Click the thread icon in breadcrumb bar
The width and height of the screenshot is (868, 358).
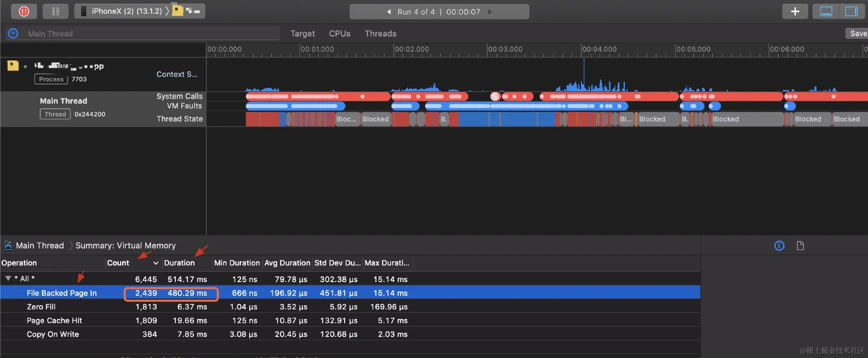[8, 246]
